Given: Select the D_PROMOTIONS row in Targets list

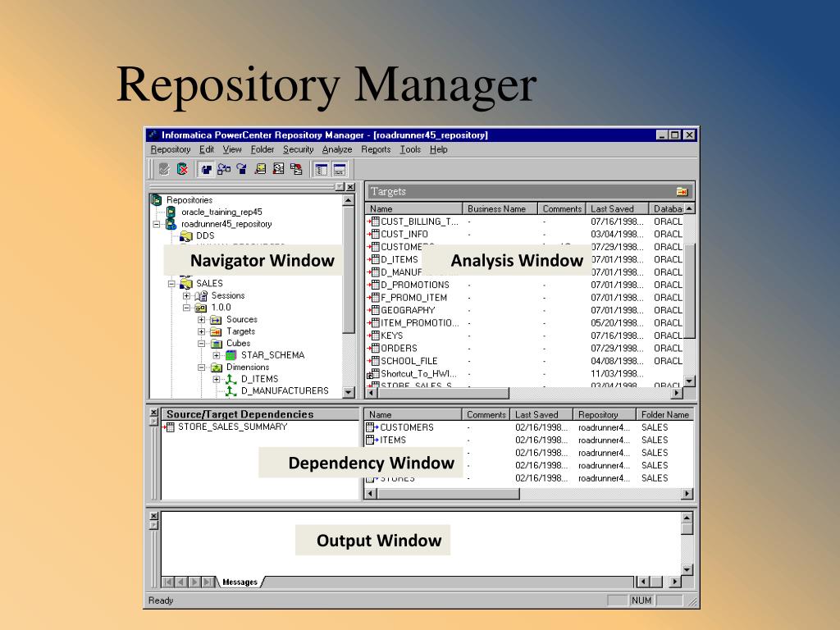Looking at the screenshot, I should 524,285.
